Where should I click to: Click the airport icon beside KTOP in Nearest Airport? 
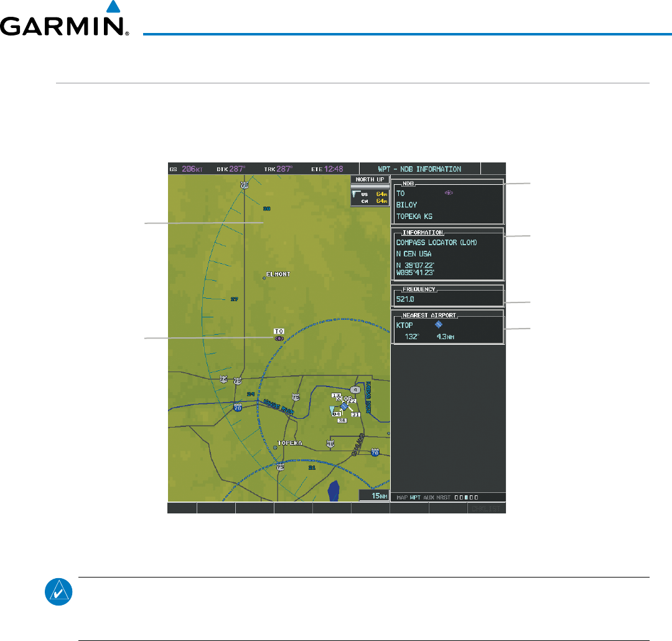(439, 325)
